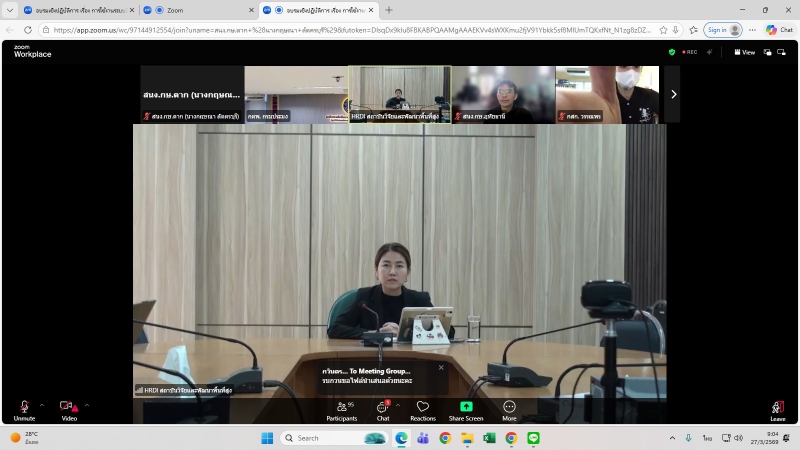Open the Chat panel

(x=382, y=408)
